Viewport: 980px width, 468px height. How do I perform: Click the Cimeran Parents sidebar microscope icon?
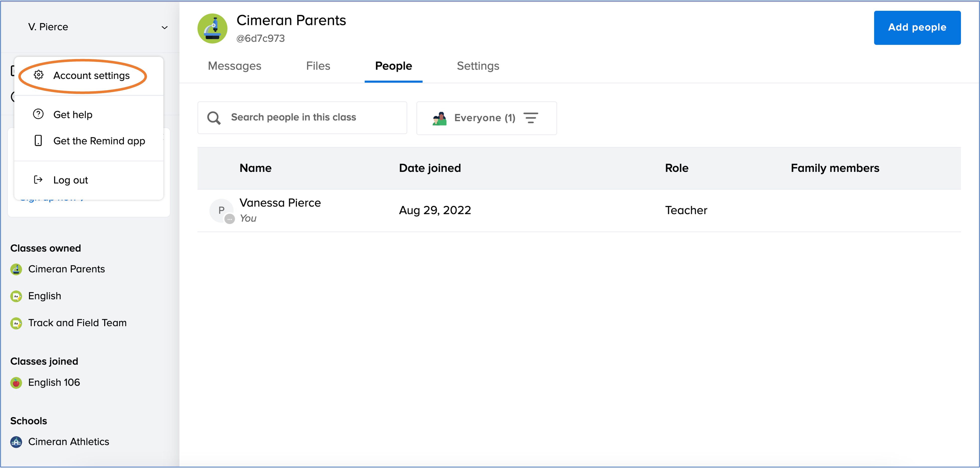[x=16, y=269]
